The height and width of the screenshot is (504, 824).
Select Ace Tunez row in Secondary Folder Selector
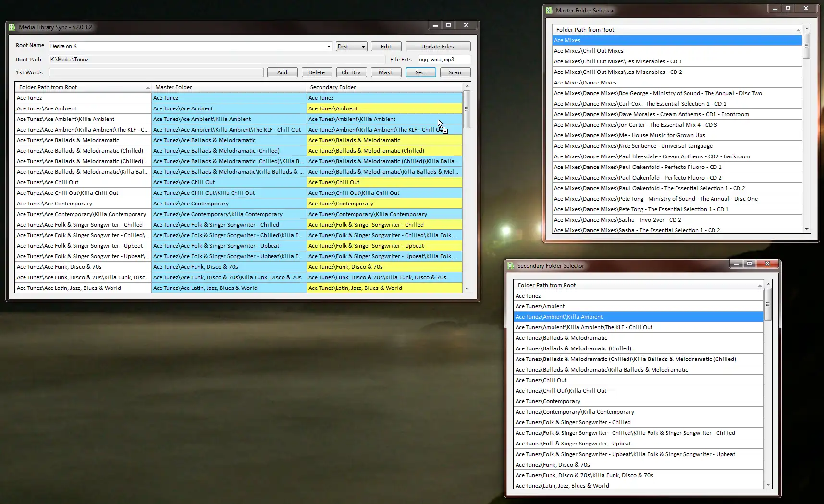tap(639, 296)
